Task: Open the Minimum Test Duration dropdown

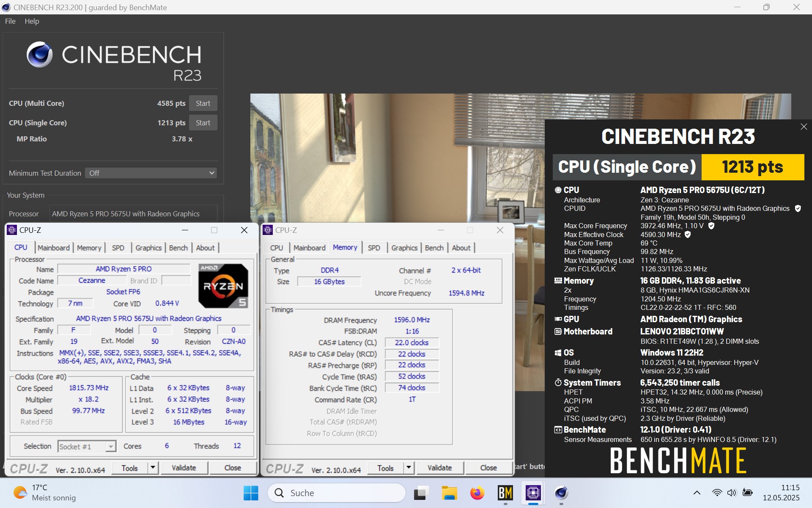Action: pyautogui.click(x=151, y=173)
